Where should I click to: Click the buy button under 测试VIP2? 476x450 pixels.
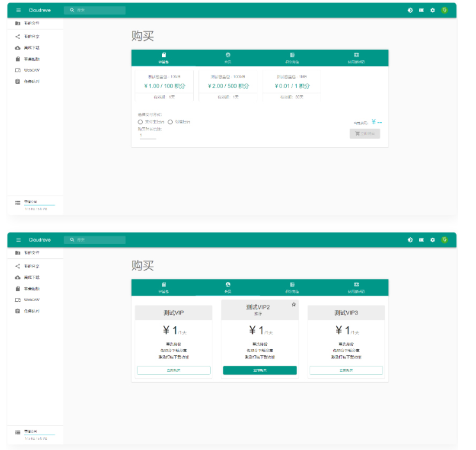(x=260, y=370)
